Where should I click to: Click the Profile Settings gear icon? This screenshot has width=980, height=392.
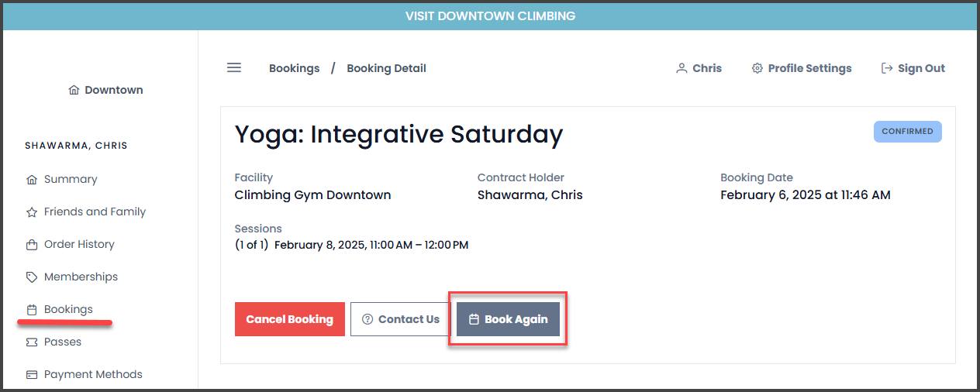tap(757, 68)
